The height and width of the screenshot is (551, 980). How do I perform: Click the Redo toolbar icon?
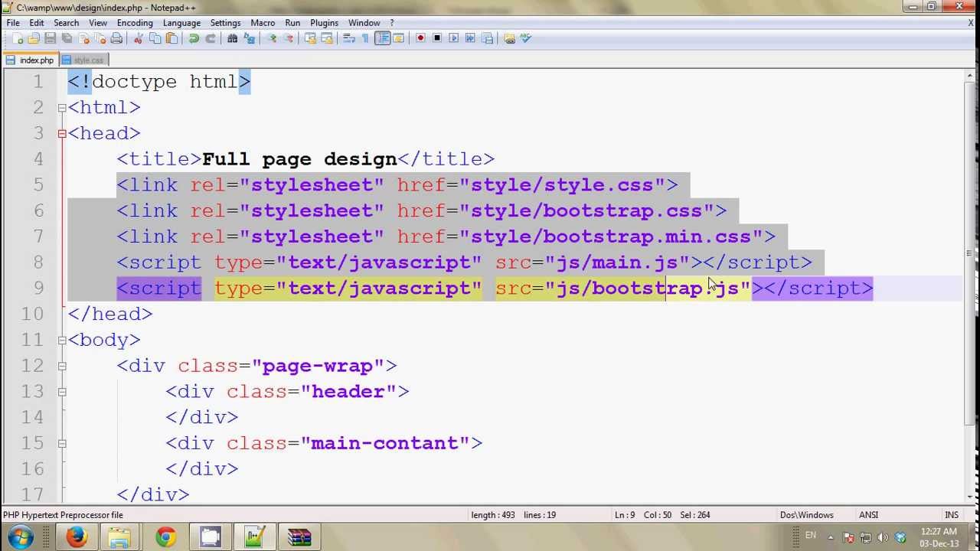(x=211, y=38)
